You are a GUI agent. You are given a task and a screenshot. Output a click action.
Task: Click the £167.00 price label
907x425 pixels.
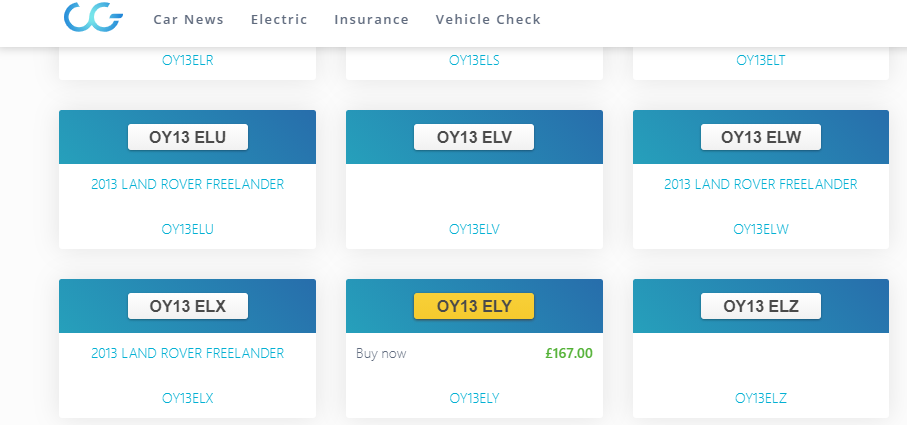pyautogui.click(x=568, y=353)
